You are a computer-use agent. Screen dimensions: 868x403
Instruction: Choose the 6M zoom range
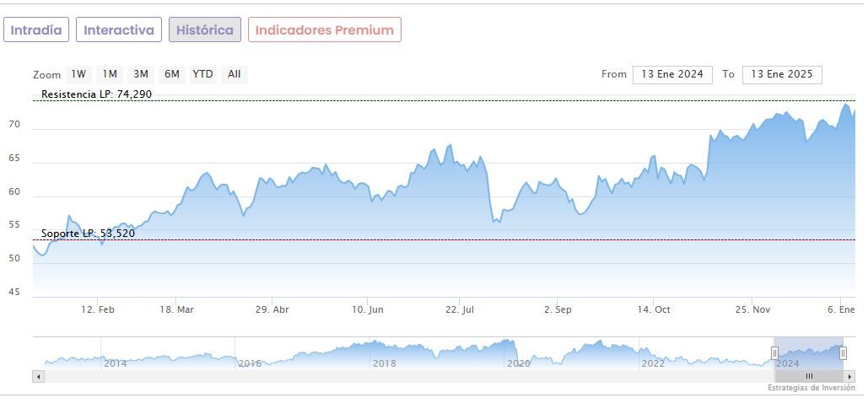(x=172, y=74)
